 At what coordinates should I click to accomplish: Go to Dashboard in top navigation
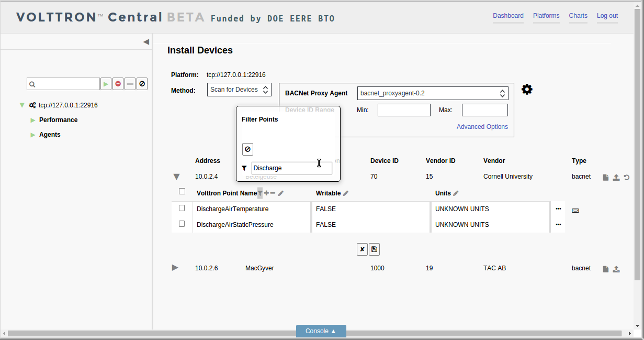click(508, 16)
